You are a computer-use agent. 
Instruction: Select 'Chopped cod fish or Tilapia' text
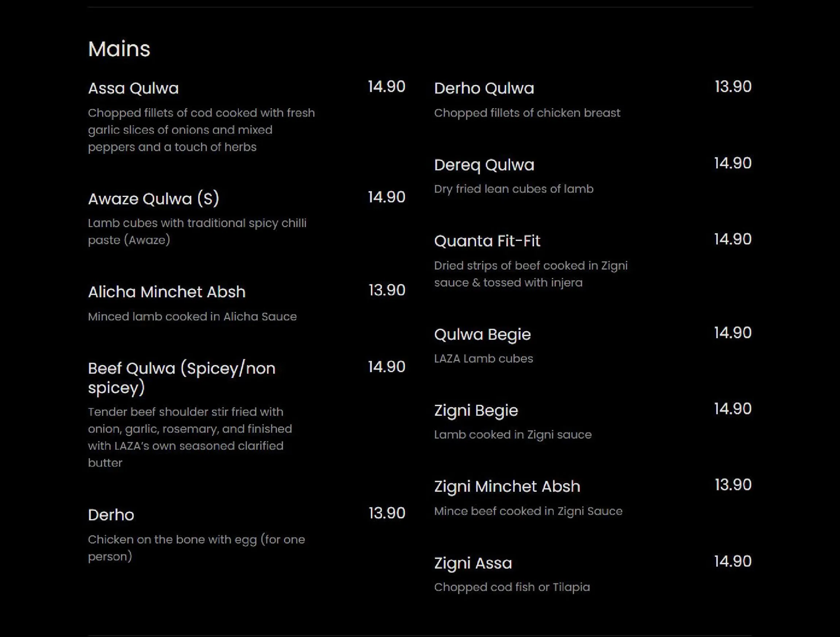[x=512, y=587]
